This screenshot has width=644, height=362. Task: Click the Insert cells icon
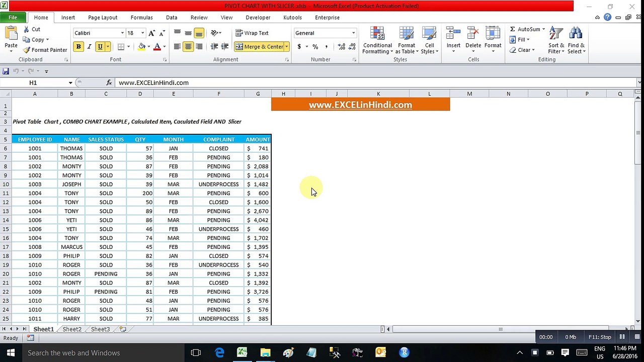point(453,34)
